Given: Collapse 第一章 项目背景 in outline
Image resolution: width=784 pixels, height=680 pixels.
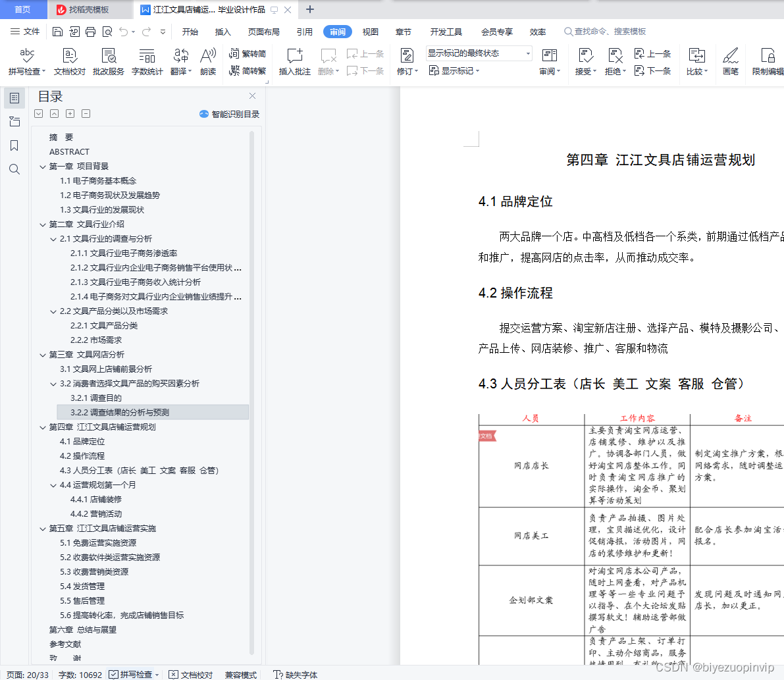Looking at the screenshot, I should [43, 167].
